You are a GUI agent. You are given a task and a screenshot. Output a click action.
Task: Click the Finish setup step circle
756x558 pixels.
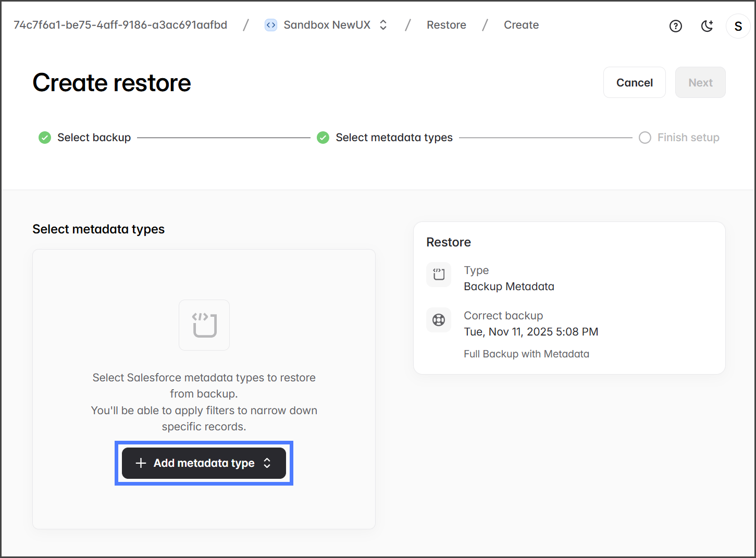[x=645, y=138]
